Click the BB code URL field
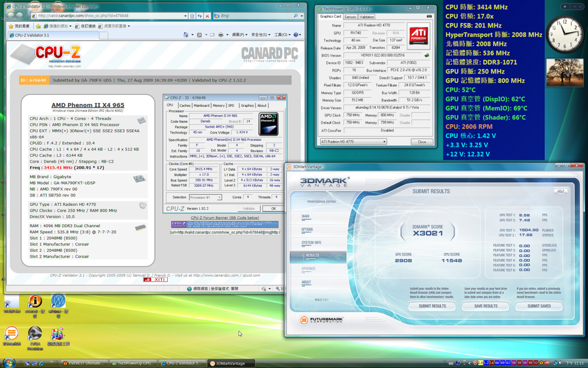Viewport: 588px width, 368px height. coord(225,232)
